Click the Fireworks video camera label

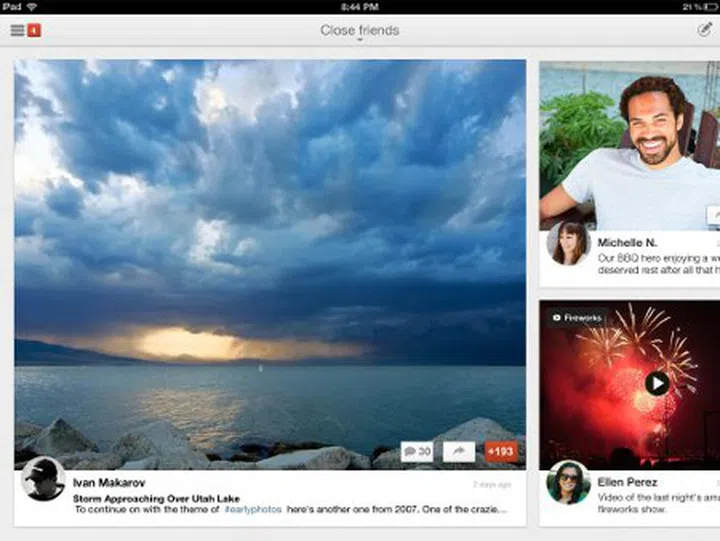tap(577, 318)
